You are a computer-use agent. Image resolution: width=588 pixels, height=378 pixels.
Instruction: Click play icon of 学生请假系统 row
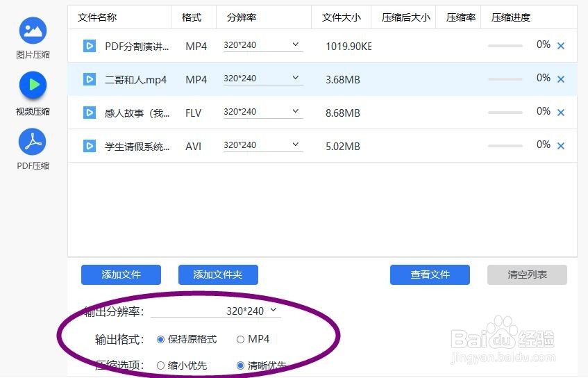[90, 146]
